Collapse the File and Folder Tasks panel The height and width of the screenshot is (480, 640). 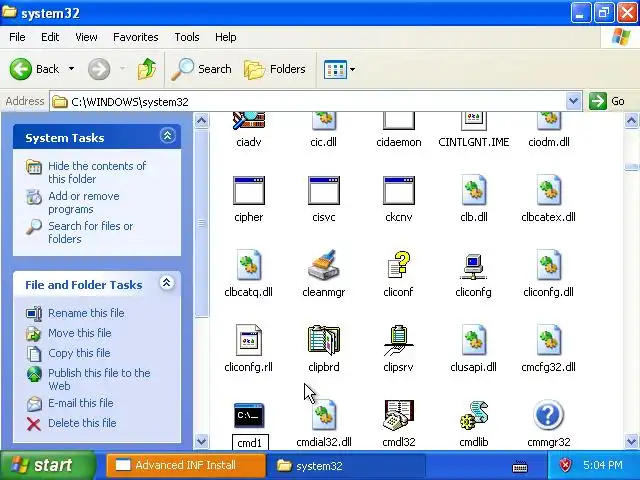167,282
